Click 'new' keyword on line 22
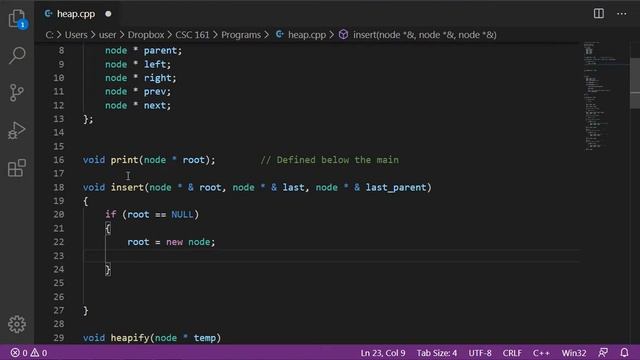This screenshot has height=360, width=640. coord(174,242)
